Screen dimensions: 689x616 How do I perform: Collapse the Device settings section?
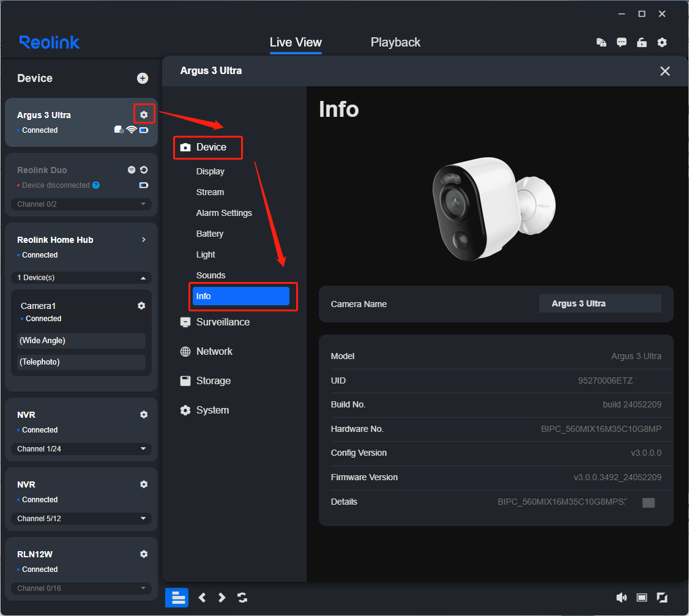[203, 147]
